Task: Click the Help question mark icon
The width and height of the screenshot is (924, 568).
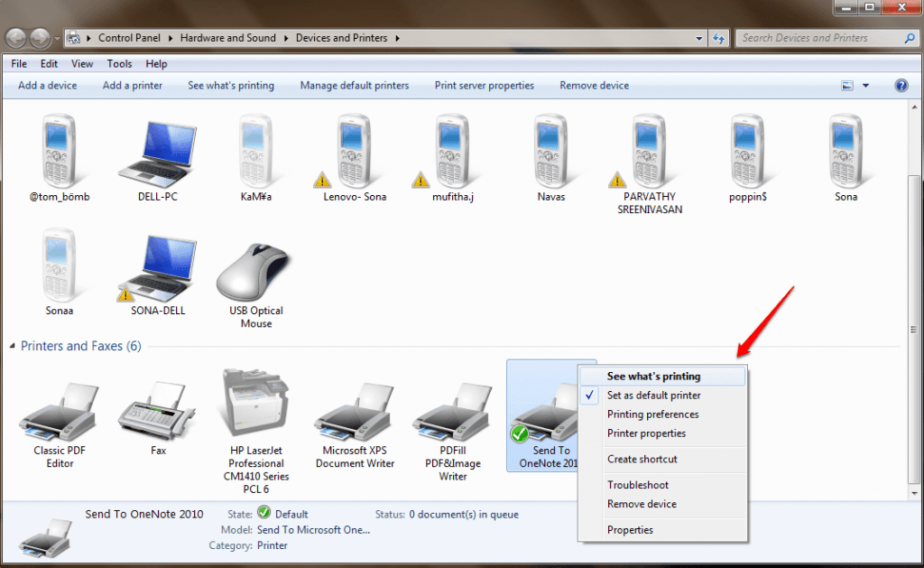Action: pyautogui.click(x=901, y=85)
